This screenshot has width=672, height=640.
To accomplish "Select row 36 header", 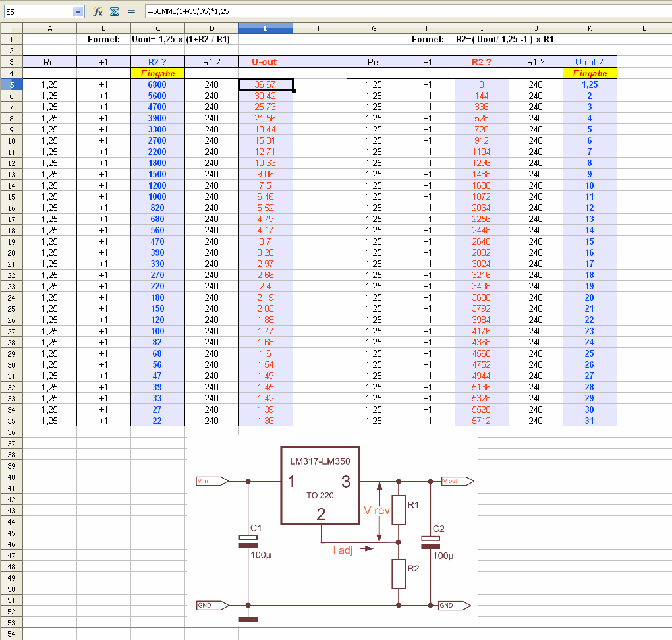I will pos(12,432).
